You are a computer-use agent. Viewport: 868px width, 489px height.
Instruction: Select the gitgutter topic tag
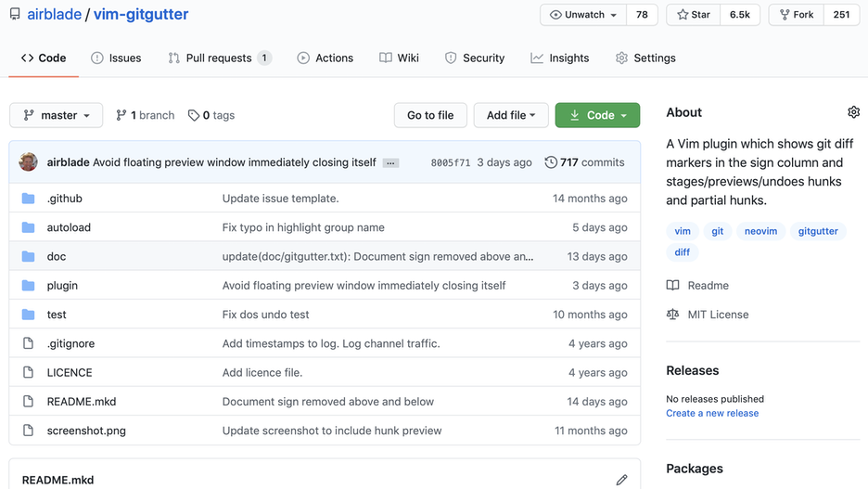click(818, 231)
